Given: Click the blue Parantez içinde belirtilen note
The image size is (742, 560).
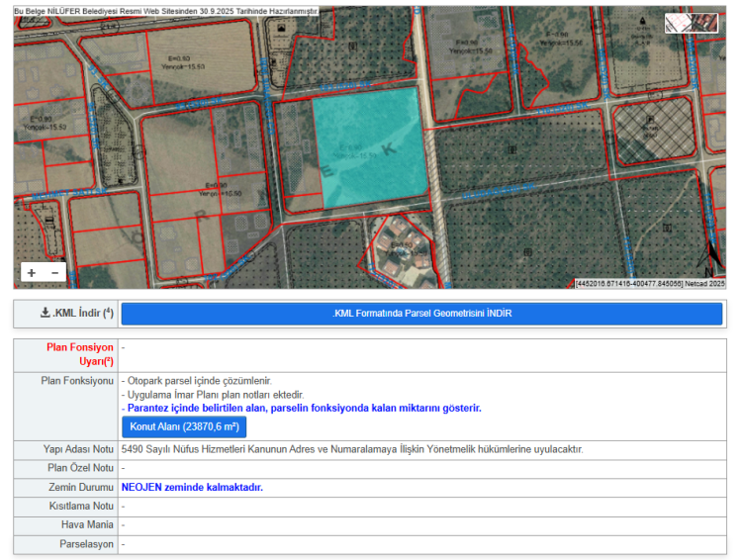Looking at the screenshot, I should [304, 408].
